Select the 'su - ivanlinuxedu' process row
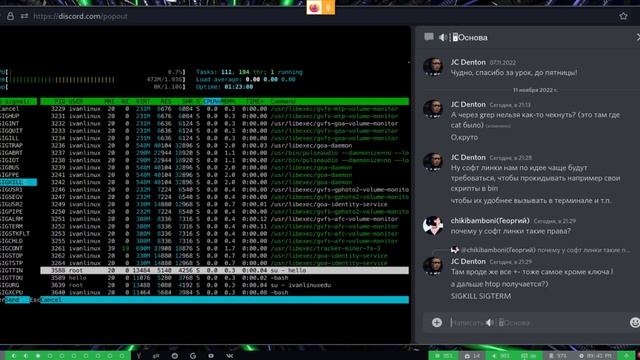Image resolution: width=640 pixels, height=360 pixels. click(x=224, y=285)
